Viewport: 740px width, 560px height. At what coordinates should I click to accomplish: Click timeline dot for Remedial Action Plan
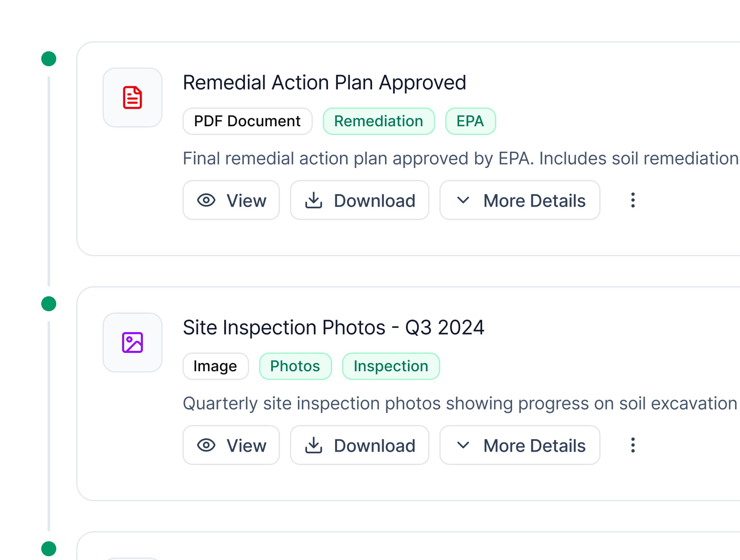click(49, 59)
